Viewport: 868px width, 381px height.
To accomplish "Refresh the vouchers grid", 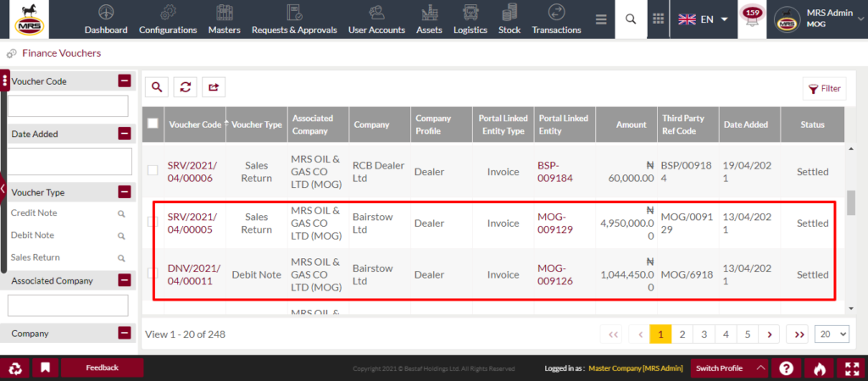I will click(x=186, y=87).
